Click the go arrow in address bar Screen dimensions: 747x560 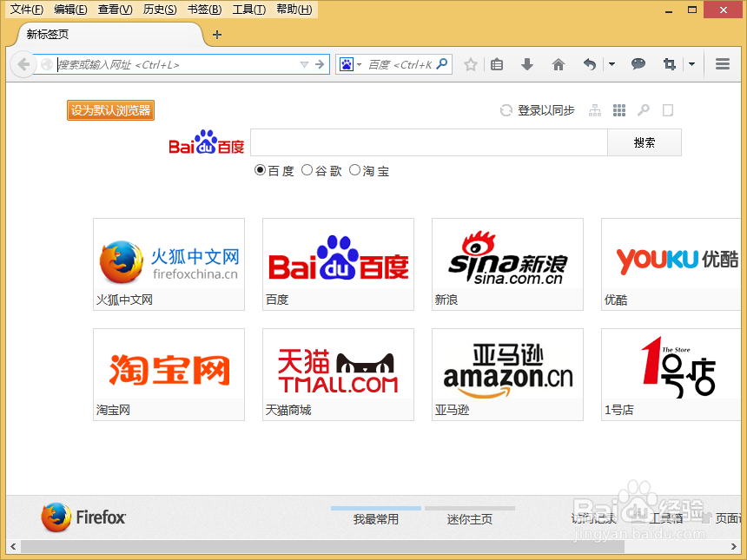(320, 64)
